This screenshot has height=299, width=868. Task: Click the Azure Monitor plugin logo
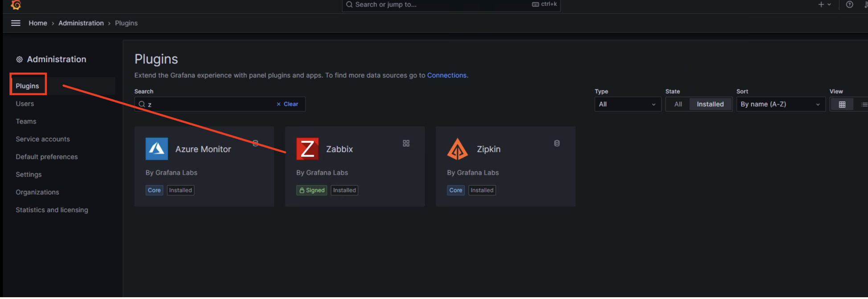[x=156, y=149]
